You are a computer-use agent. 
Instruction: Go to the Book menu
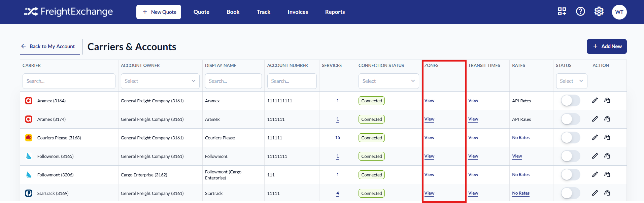[x=233, y=12]
